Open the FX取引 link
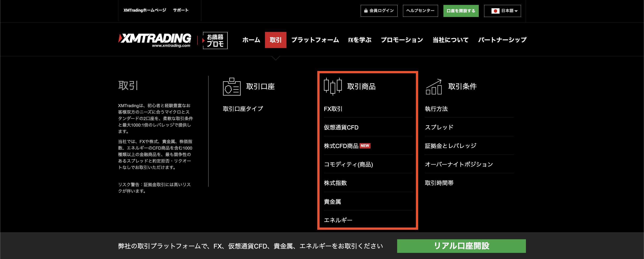Screen dimensions: 644x259 pyautogui.click(x=333, y=109)
